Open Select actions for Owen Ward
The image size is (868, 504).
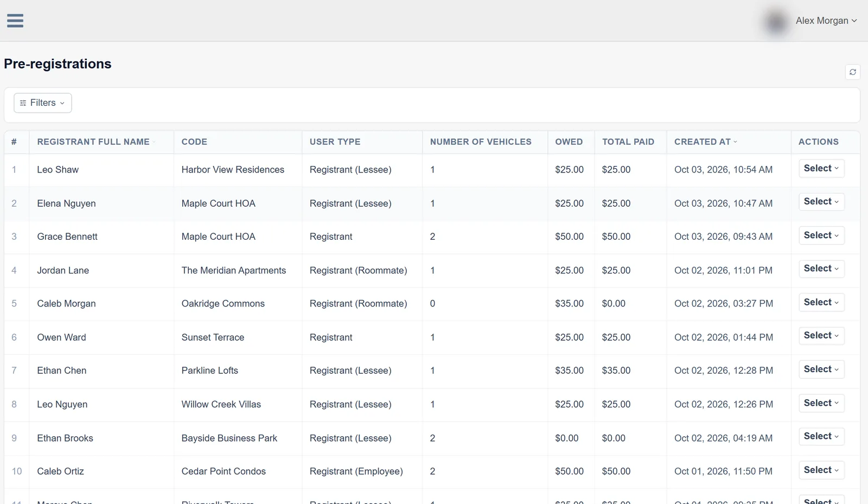click(821, 336)
